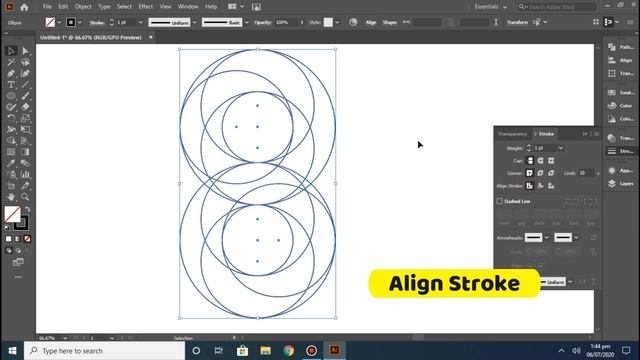Click the Shape button in control bar
The width and height of the screenshot is (640, 360).
point(390,22)
